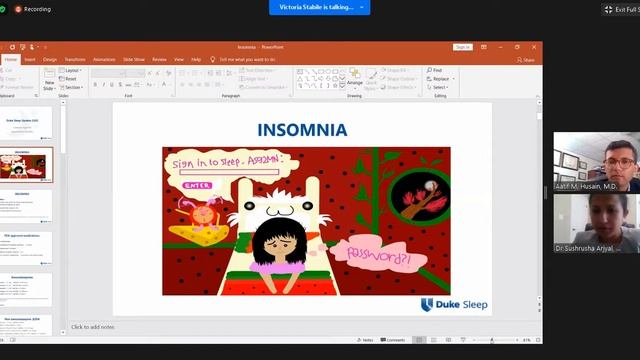Click the Ribbon Display Options icon
Viewport: 640px width, 360px height.
point(484,47)
